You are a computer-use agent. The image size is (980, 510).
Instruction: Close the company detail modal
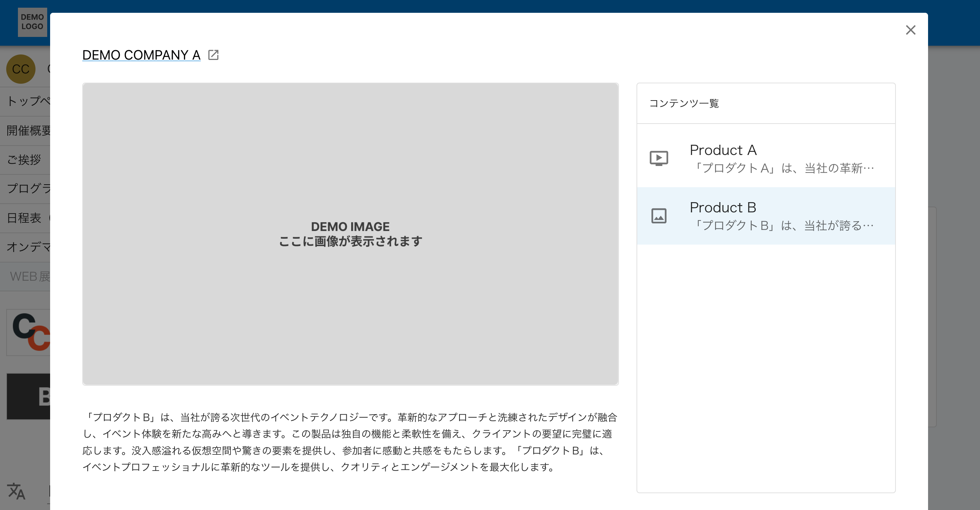pos(910,30)
